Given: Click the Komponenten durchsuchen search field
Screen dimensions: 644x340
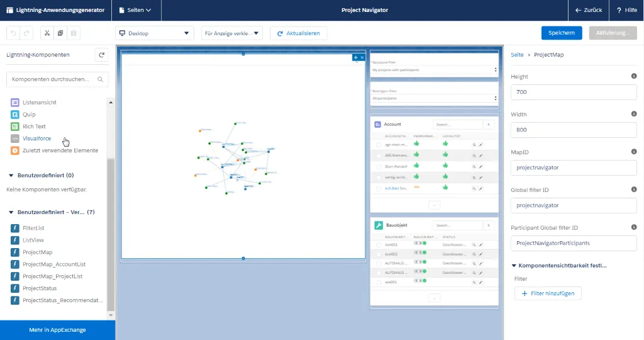Looking at the screenshot, I should [x=57, y=79].
